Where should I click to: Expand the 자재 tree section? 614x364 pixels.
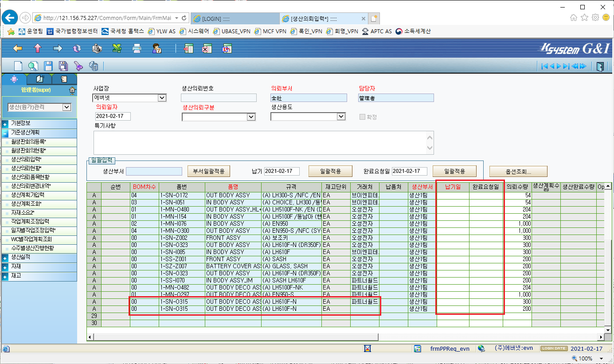(5, 267)
